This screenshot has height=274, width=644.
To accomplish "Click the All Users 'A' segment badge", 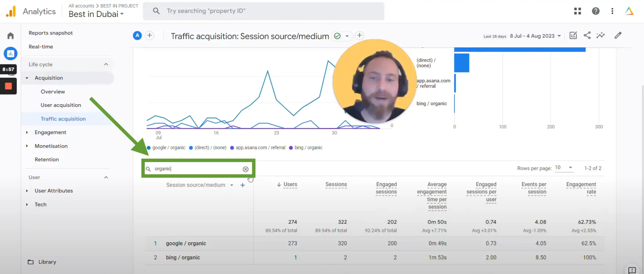I will 137,36.
